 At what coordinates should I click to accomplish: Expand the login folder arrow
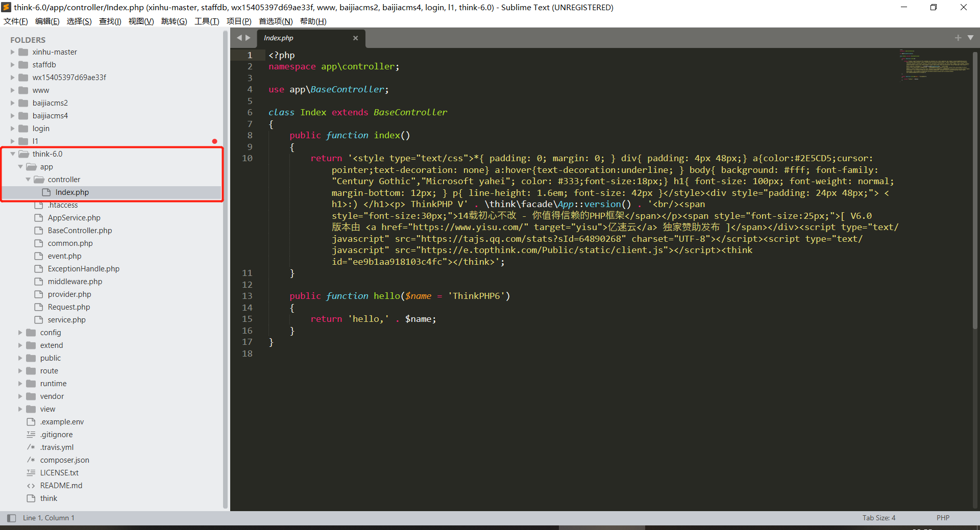click(13, 129)
